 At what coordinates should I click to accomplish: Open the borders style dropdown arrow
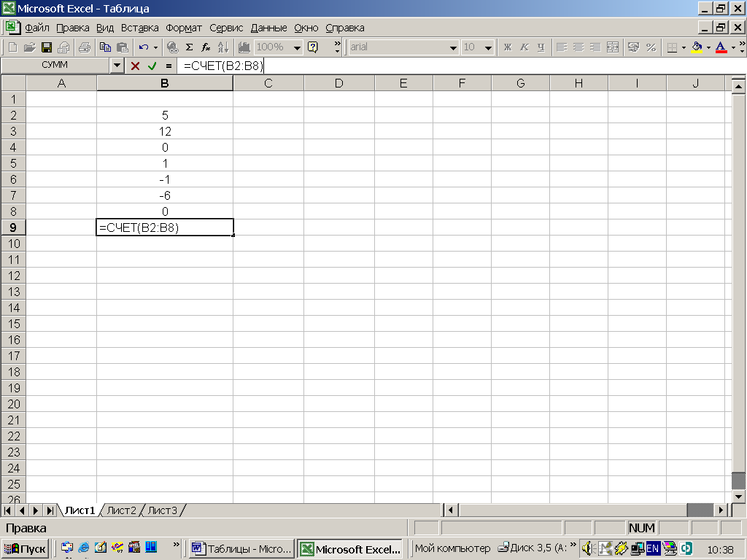coord(684,47)
